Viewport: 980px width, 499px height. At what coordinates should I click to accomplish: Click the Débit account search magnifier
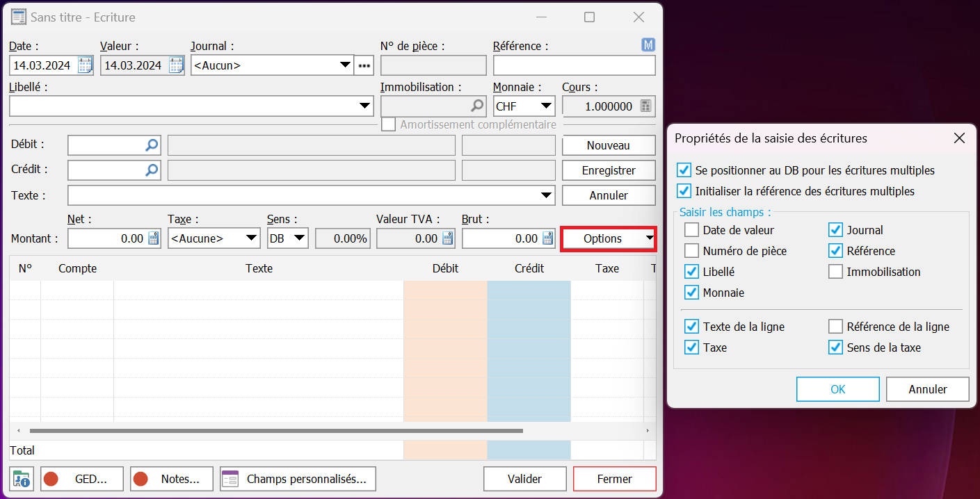click(x=152, y=145)
